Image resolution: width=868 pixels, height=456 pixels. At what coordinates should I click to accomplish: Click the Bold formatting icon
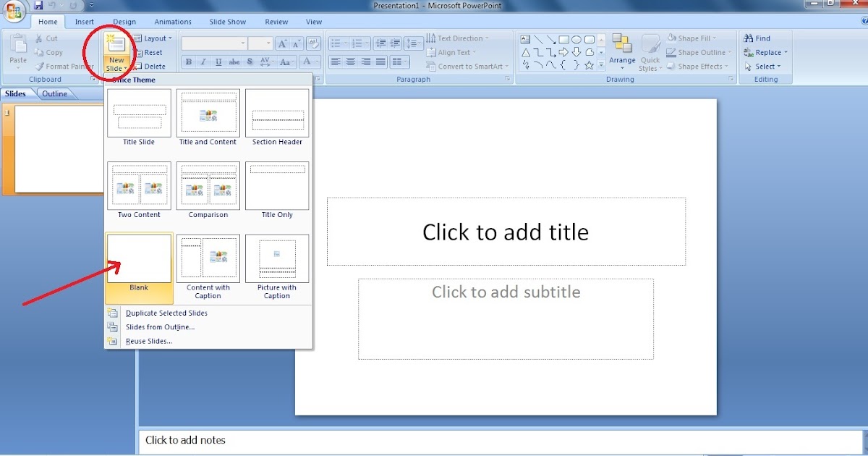coord(188,62)
